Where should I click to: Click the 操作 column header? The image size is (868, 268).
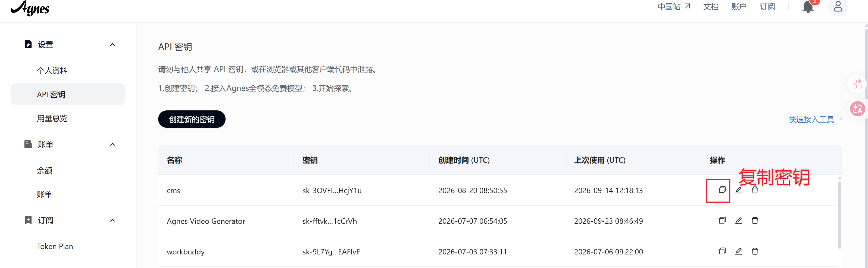pos(717,160)
